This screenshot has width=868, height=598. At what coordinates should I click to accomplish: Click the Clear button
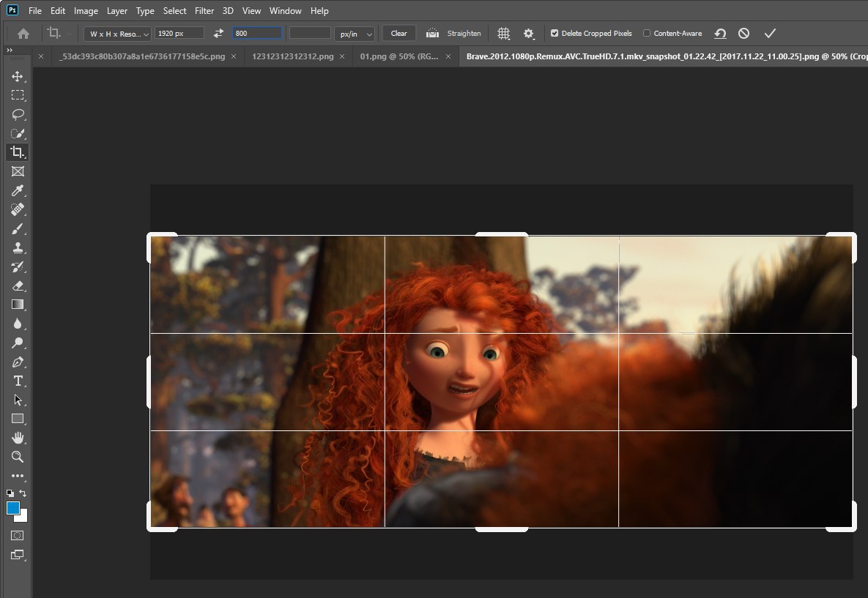point(399,33)
